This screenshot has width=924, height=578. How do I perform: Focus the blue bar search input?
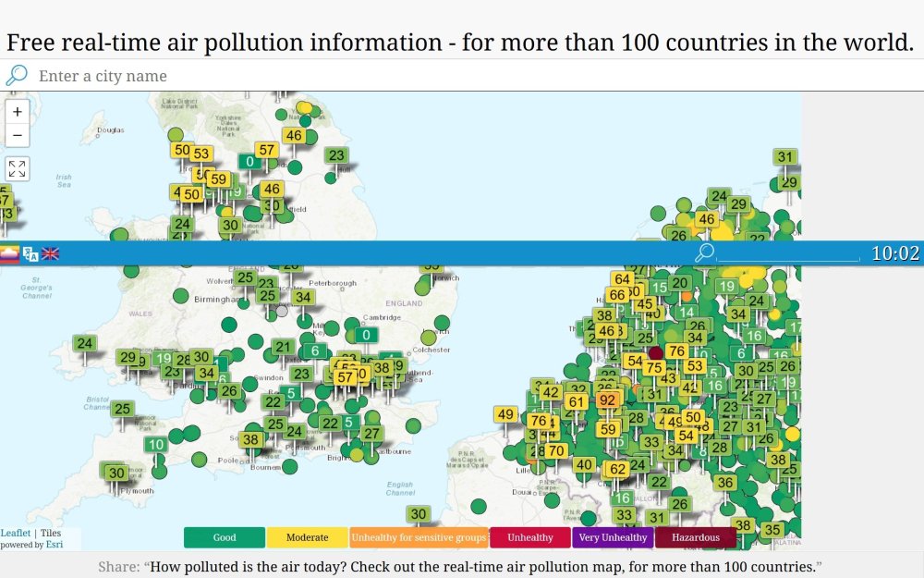point(788,253)
